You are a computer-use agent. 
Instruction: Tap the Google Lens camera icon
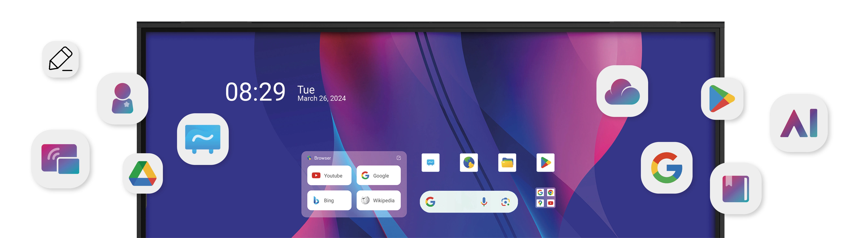[x=505, y=202]
